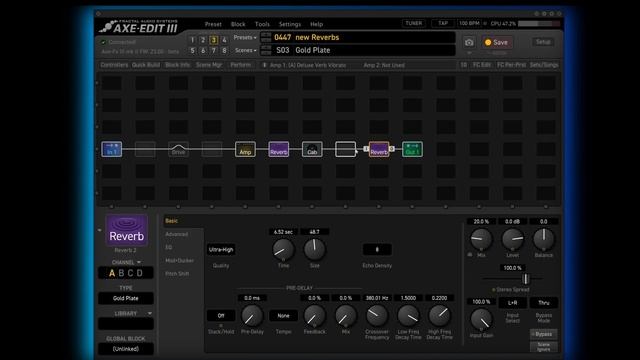
Task: Switch to the Pitch Shift tab
Action: click(177, 273)
